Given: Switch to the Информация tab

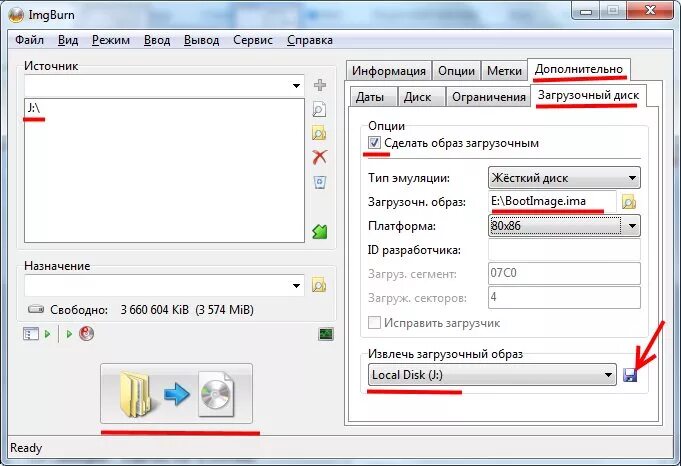Looking at the screenshot, I should (x=389, y=71).
